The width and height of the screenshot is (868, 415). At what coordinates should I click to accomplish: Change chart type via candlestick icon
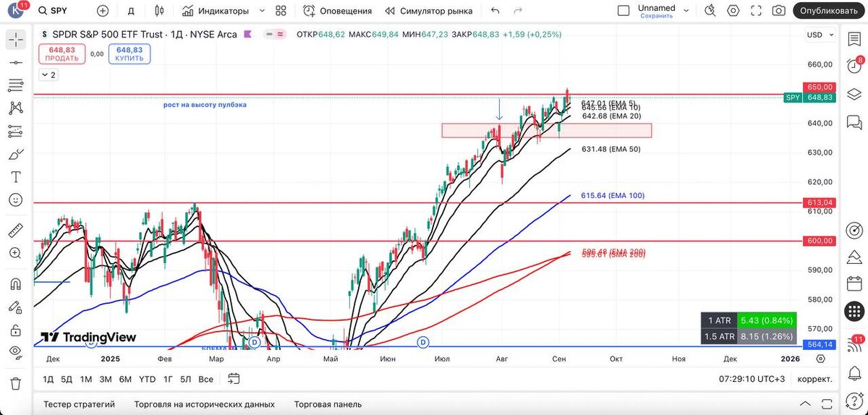(x=160, y=11)
